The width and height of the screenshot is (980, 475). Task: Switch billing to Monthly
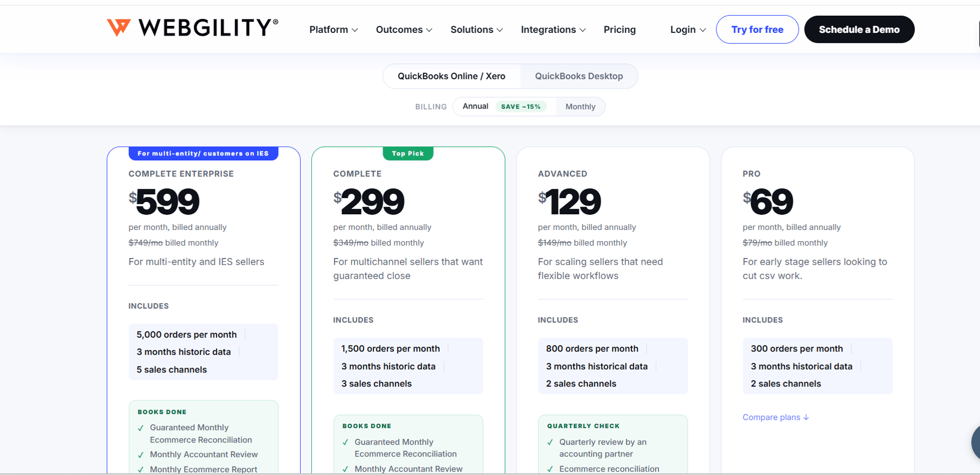tap(580, 107)
